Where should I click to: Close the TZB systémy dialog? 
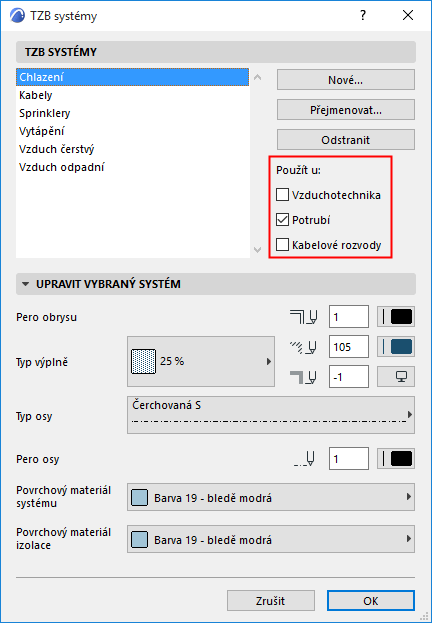[408, 15]
